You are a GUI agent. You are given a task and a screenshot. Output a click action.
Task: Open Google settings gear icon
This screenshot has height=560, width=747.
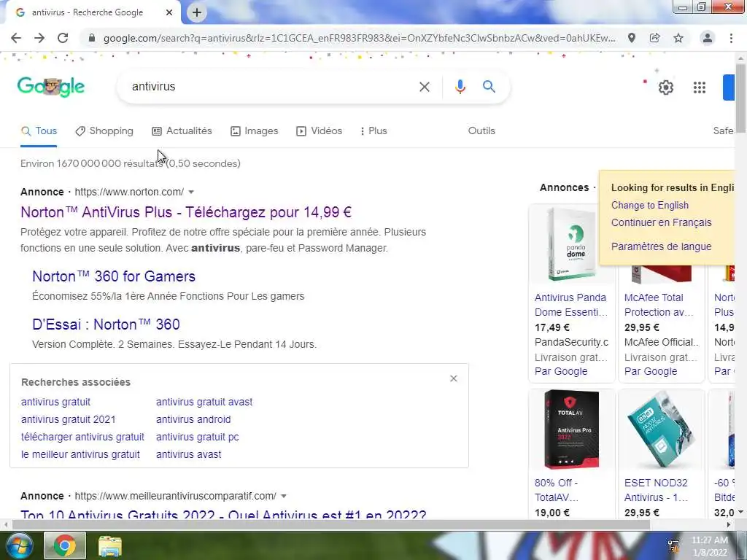665,87
